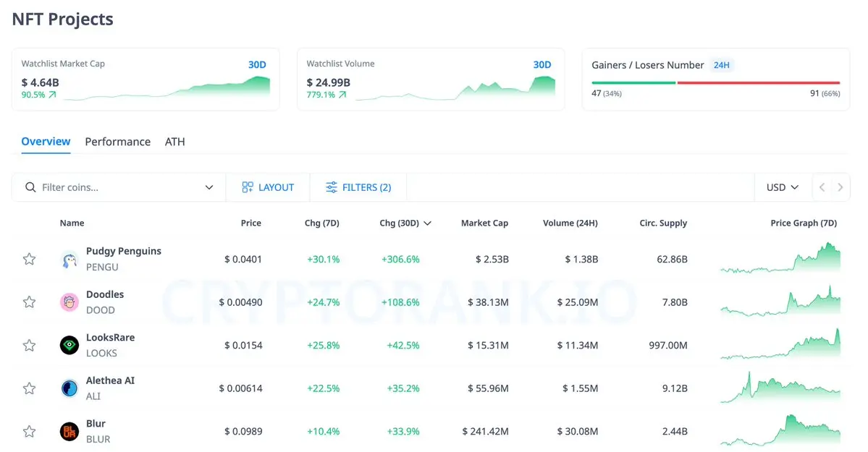The width and height of the screenshot is (868, 452).
Task: Click the +306.6% 30D change value
Action: tap(400, 259)
